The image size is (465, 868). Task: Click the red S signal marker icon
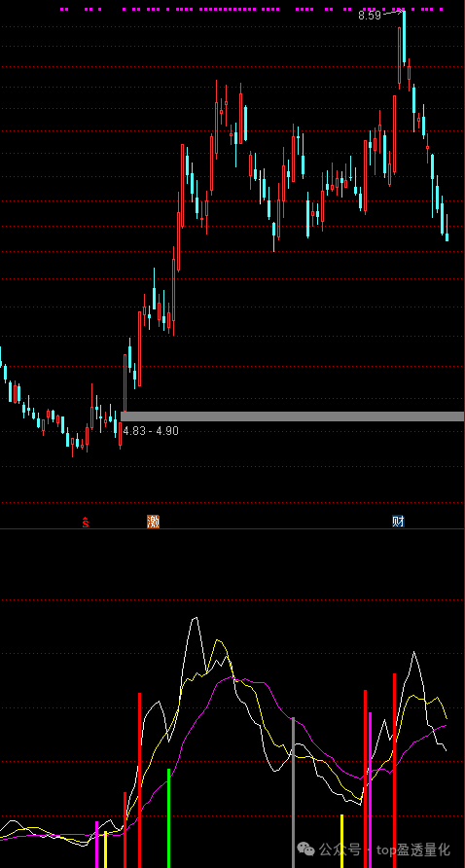(x=86, y=522)
